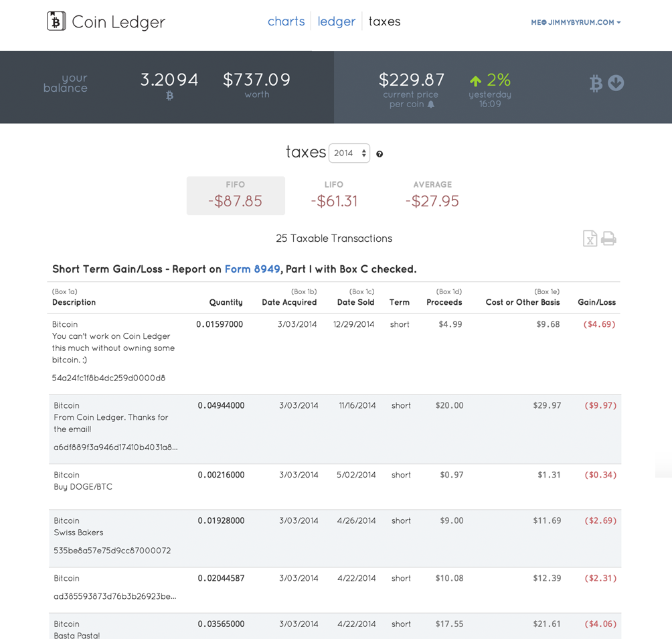
Task: Export transactions to Excel file icon
Action: (x=590, y=238)
